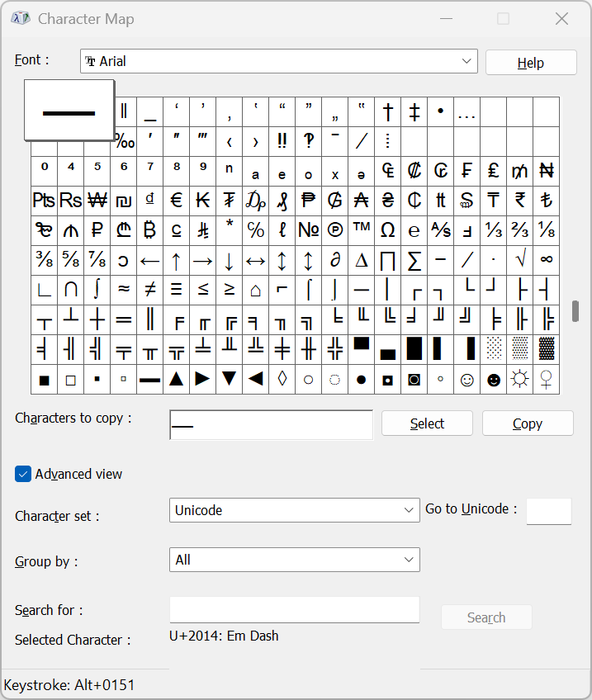Select the identical-to ≡ symbol
Viewport: 592px width, 700px height.
click(x=177, y=291)
